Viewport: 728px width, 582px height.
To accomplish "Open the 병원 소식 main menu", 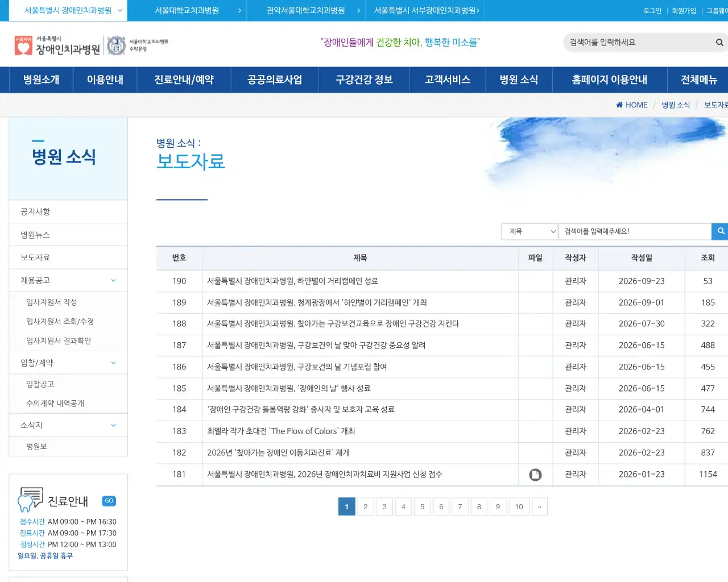I will click(519, 80).
